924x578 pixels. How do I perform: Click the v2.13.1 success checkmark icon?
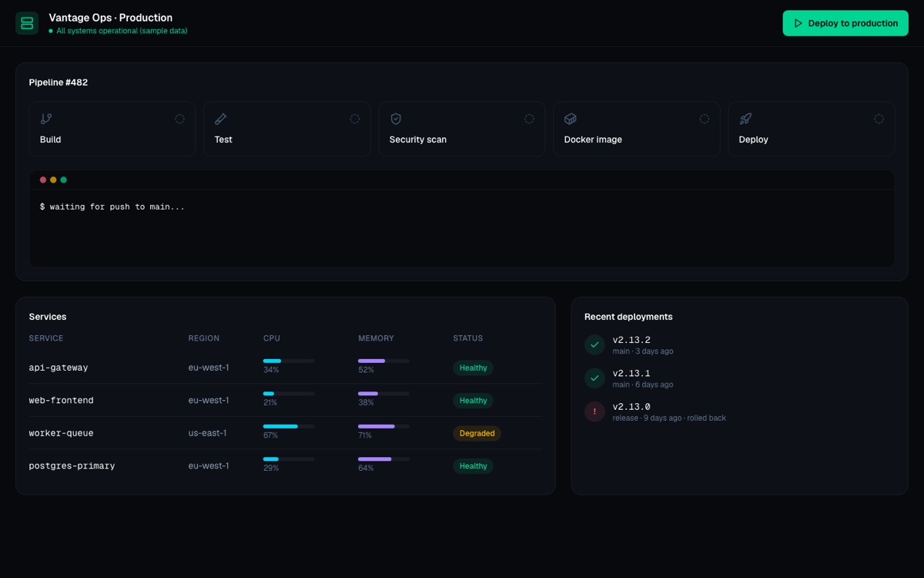594,378
